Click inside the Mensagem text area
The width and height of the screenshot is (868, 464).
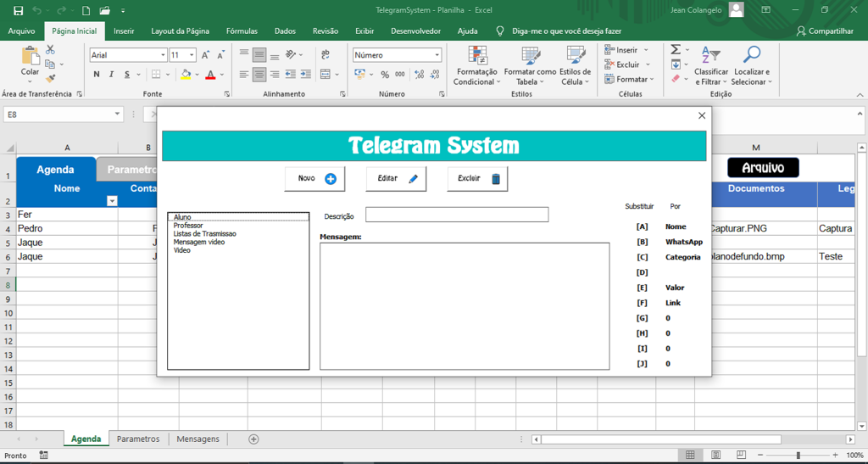click(x=465, y=306)
